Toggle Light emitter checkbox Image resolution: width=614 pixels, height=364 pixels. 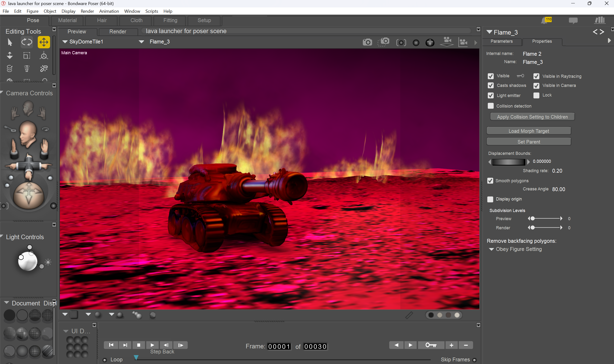(x=490, y=95)
